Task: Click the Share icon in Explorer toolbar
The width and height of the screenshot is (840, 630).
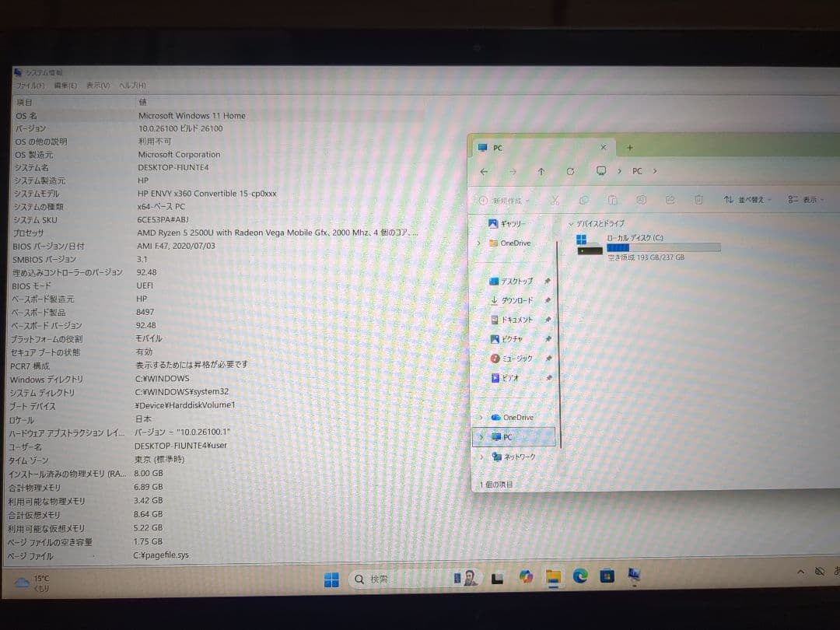Action: click(x=670, y=200)
